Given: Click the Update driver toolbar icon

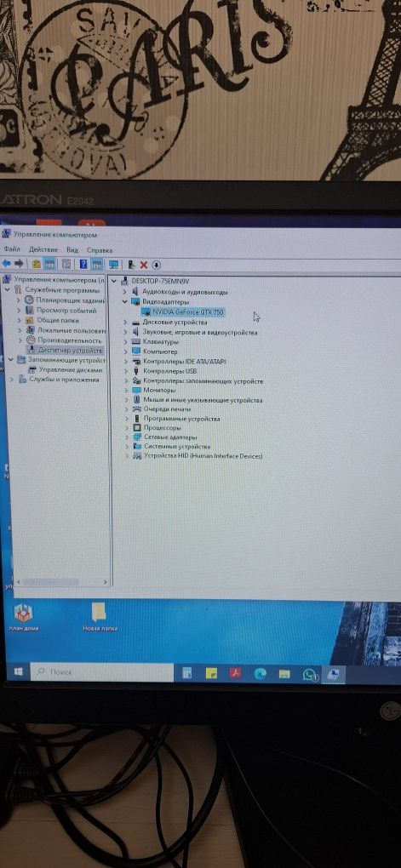Looking at the screenshot, I should pos(131,265).
